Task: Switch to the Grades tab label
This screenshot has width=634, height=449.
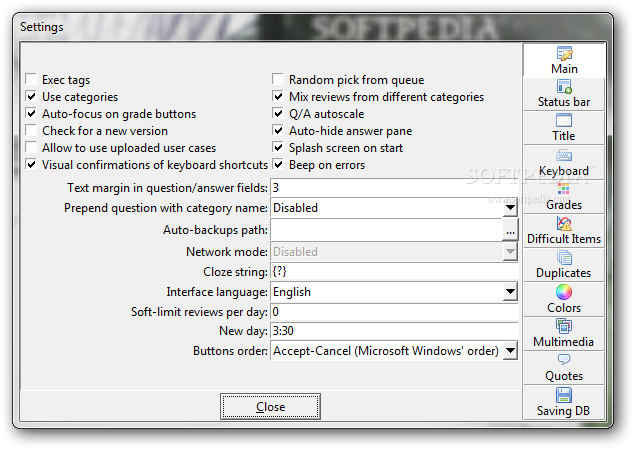Action: pos(564,205)
